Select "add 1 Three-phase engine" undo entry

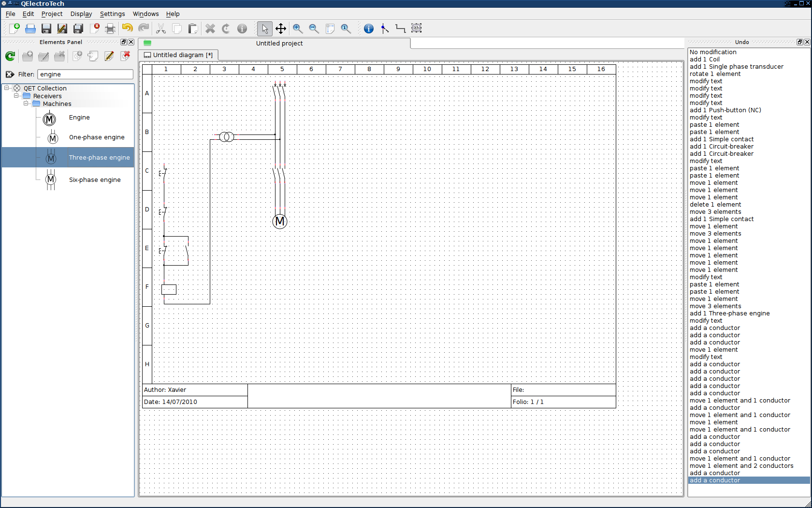(x=739, y=314)
